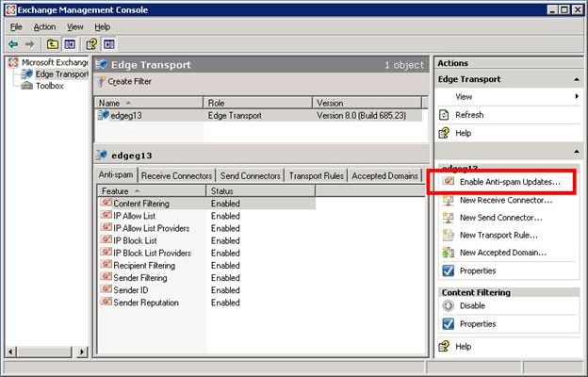The image size is (588, 377).
Task: Select Edge Transport in the console tree
Action: 55,74
